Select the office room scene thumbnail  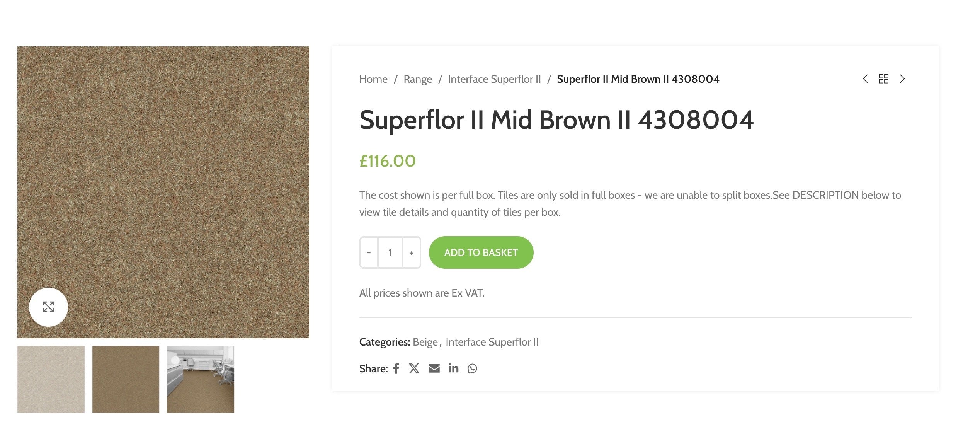pos(200,379)
